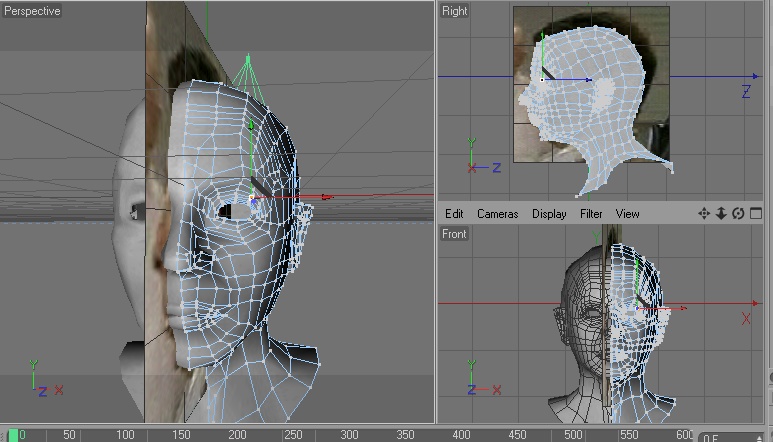Viewport: 773px width, 442px height.
Task: Click frame 300 on the timeline ruler
Action: (349, 435)
